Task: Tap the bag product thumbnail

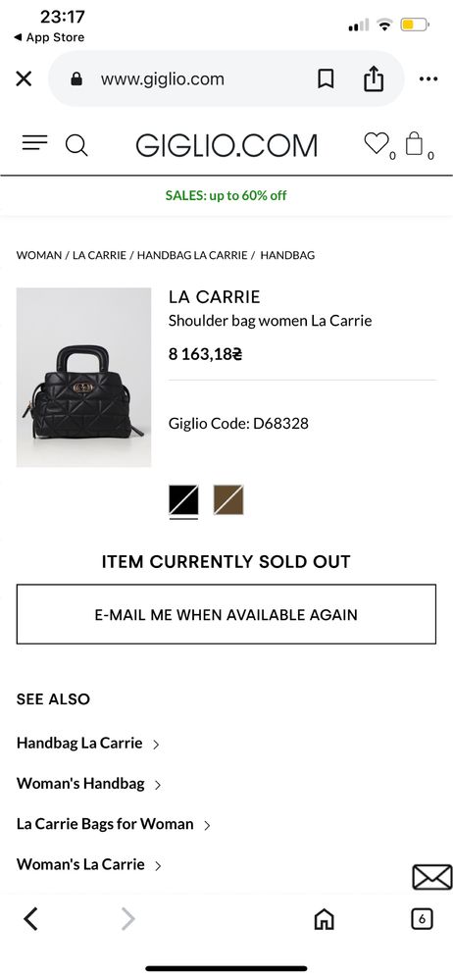Action: (x=83, y=378)
